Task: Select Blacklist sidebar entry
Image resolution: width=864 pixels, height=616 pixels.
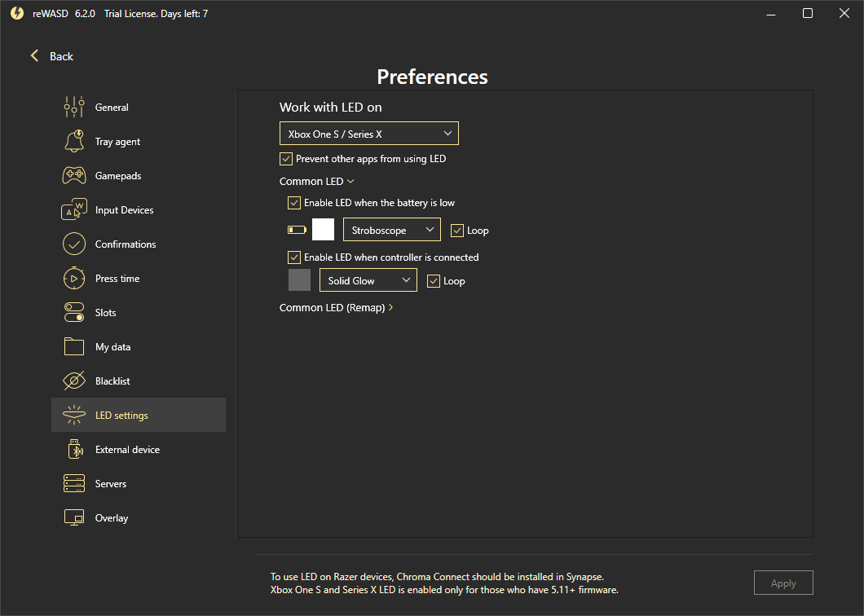Action: pos(139,381)
